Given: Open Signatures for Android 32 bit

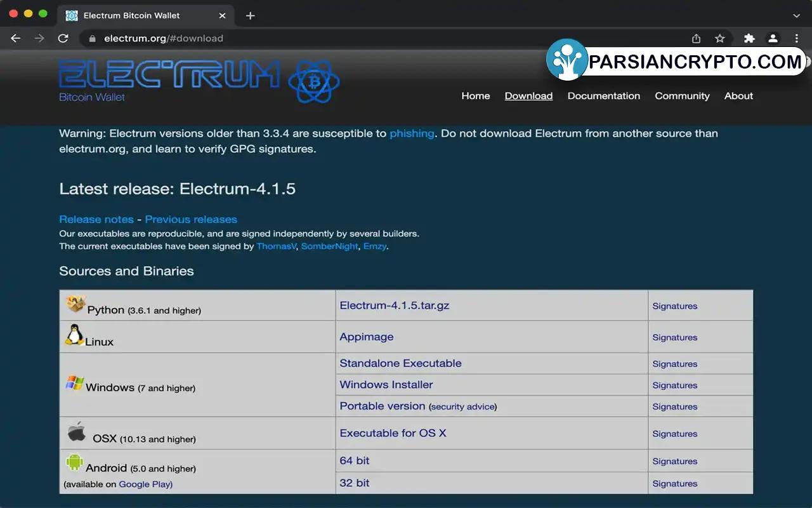Looking at the screenshot, I should [675, 483].
